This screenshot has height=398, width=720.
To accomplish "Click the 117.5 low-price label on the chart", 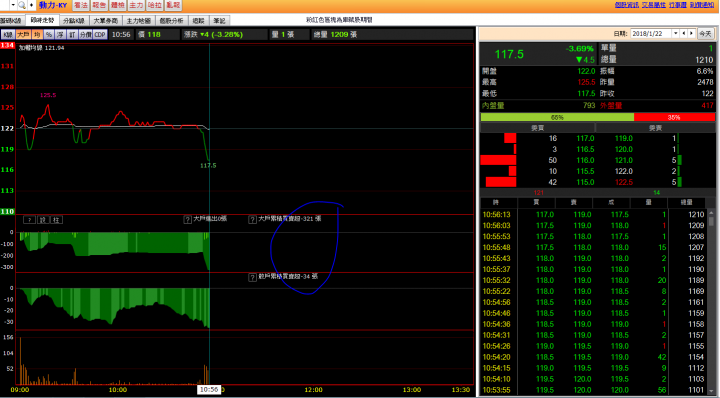I will (x=208, y=166).
